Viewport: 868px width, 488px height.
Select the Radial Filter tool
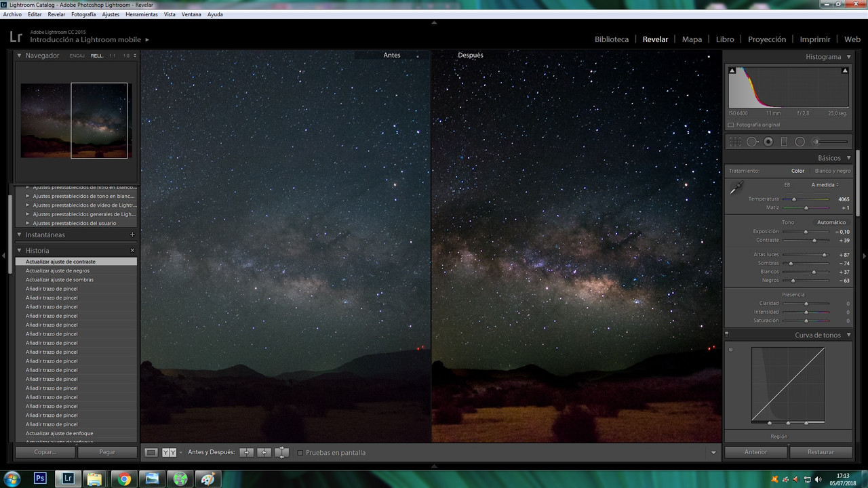click(x=800, y=142)
